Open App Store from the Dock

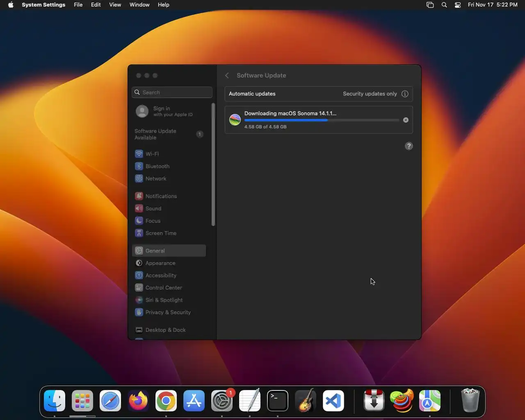pyautogui.click(x=194, y=401)
